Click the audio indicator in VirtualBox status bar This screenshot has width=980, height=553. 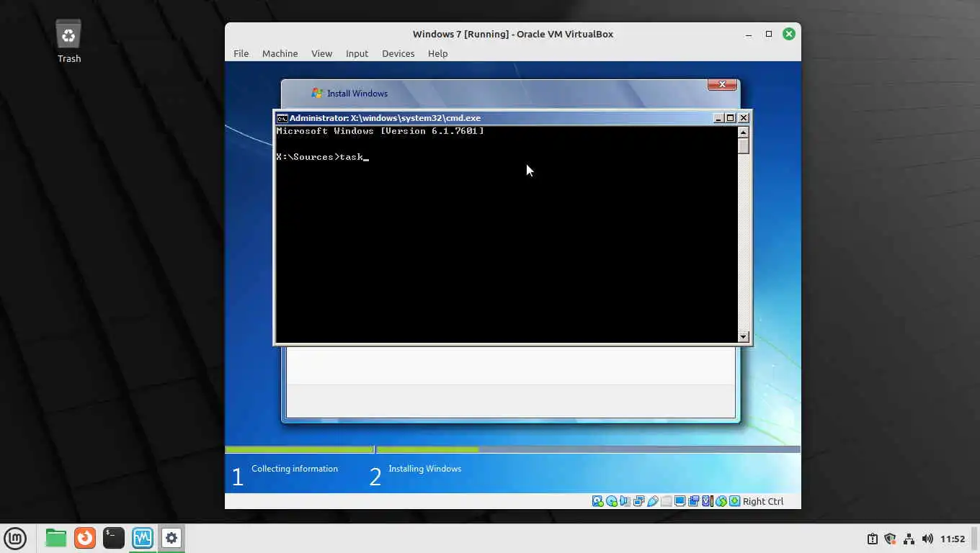pyautogui.click(x=625, y=501)
